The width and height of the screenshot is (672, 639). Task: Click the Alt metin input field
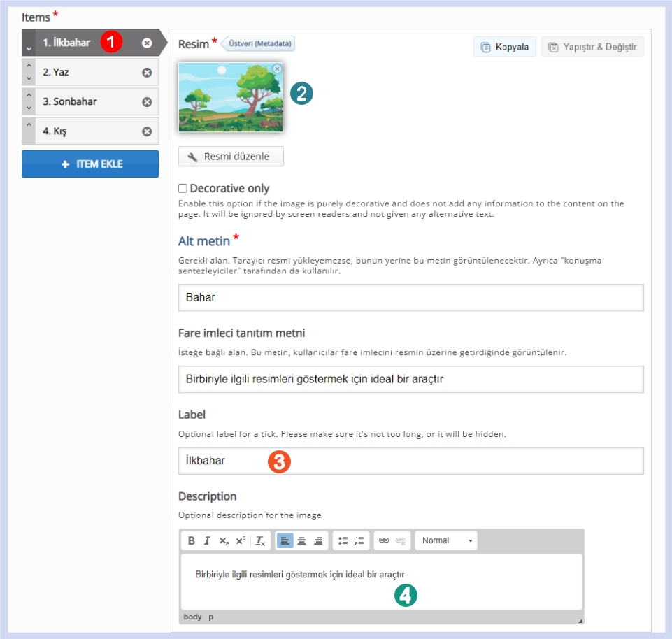[410, 298]
